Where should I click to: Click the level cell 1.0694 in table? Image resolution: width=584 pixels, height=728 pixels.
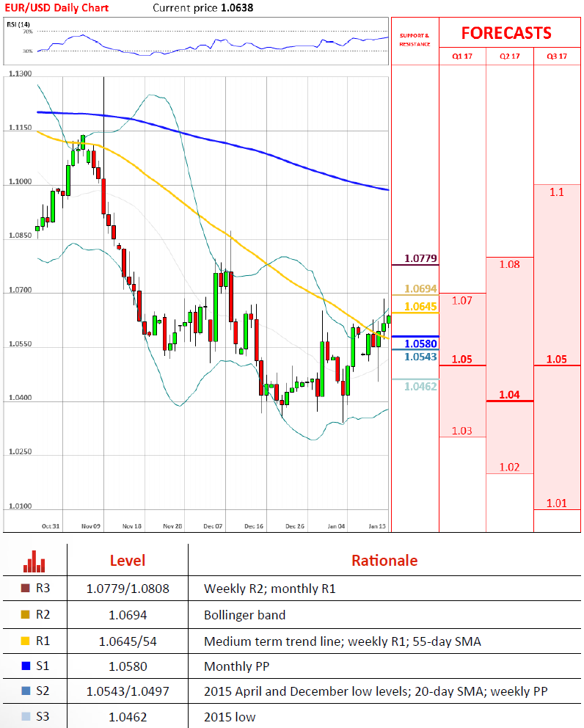coord(128,615)
